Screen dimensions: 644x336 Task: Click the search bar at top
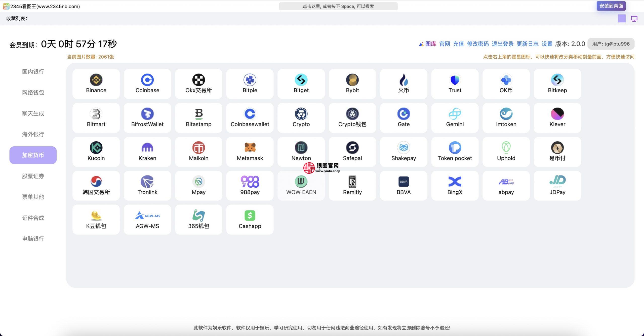point(338,6)
